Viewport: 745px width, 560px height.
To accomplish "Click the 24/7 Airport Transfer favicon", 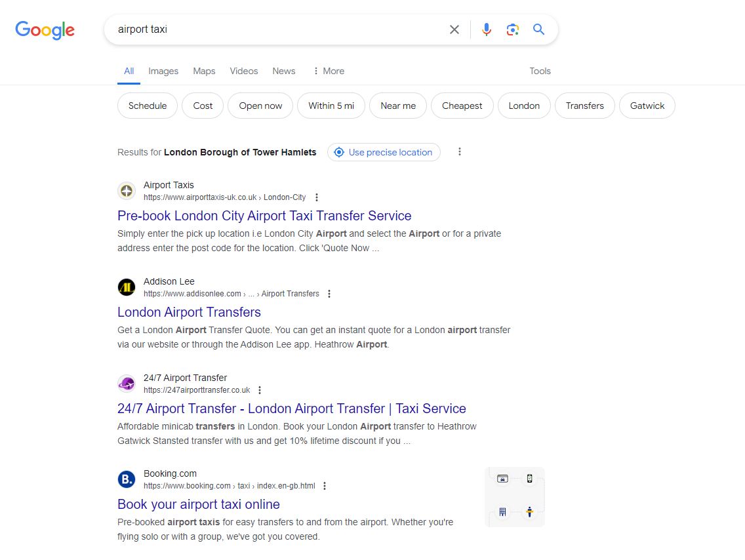I will point(127,384).
